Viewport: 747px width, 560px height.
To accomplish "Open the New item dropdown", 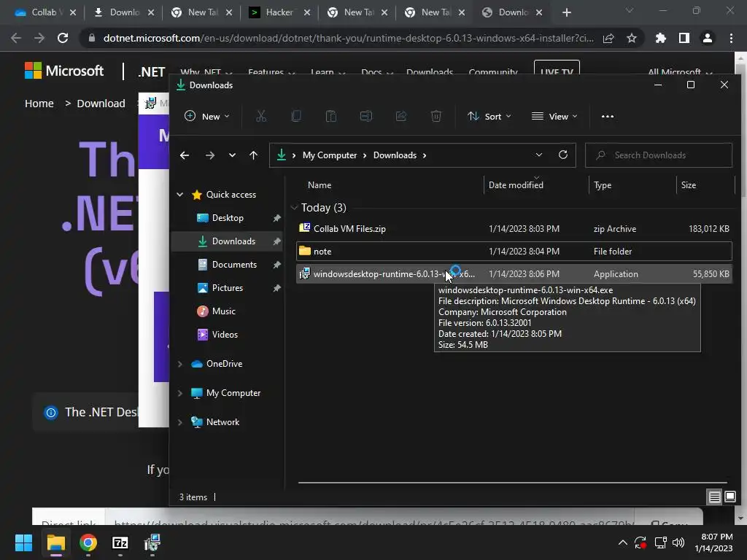I will click(207, 116).
